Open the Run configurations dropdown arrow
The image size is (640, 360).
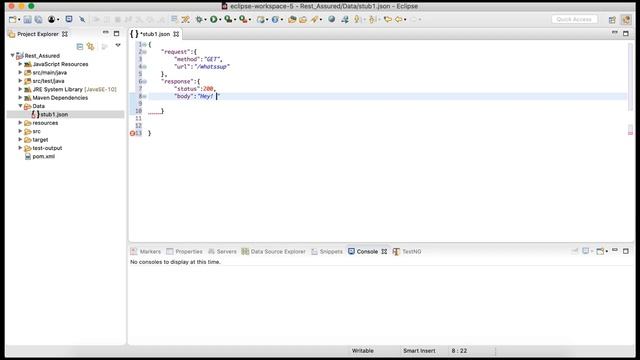point(220,20)
